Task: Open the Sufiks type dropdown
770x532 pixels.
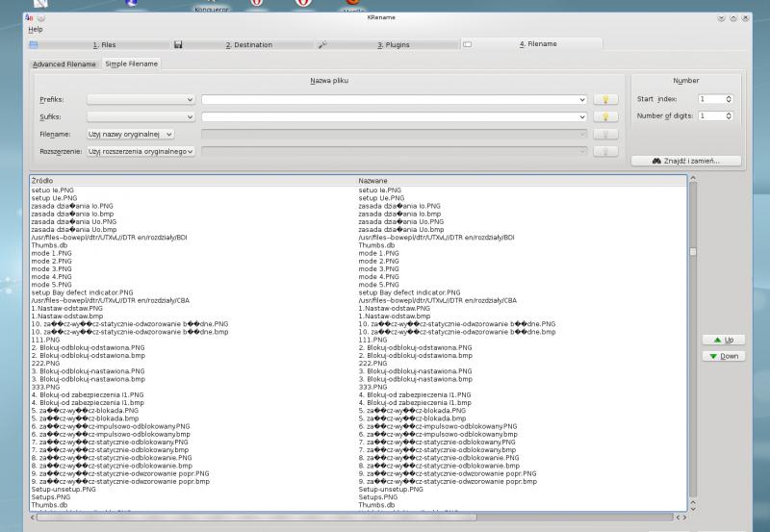Action: (141, 116)
